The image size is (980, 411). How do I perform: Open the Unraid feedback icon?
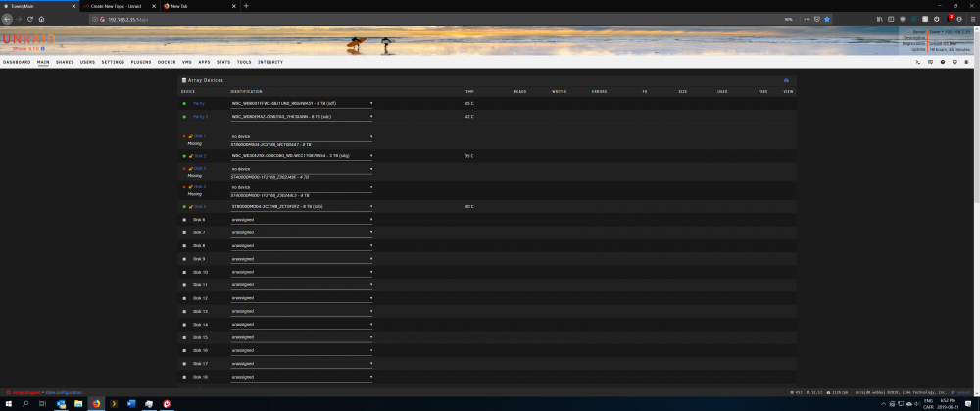pos(930,62)
